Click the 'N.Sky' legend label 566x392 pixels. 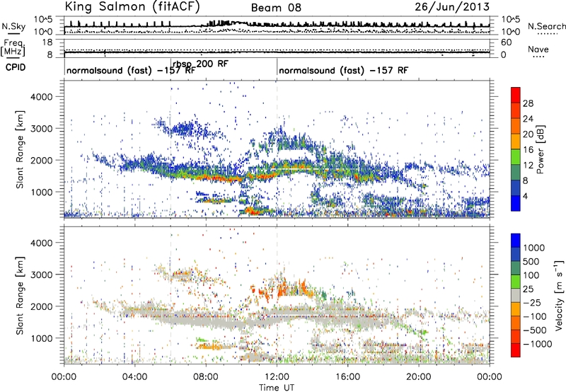coord(13,26)
